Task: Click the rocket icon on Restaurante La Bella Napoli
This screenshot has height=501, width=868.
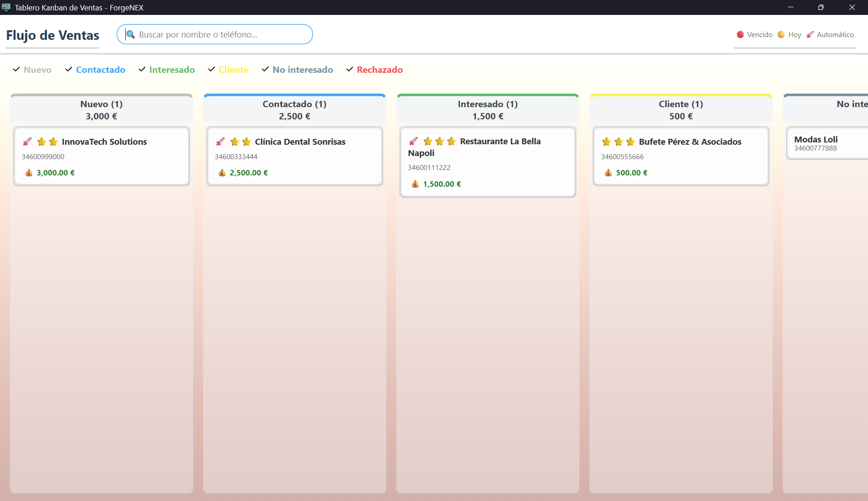Action: pos(413,141)
